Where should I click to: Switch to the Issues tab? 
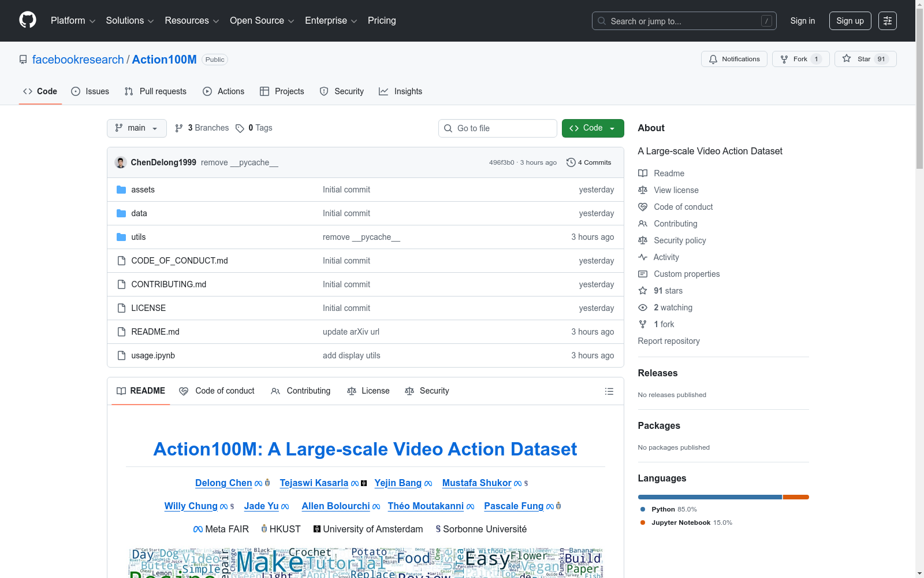point(90,91)
